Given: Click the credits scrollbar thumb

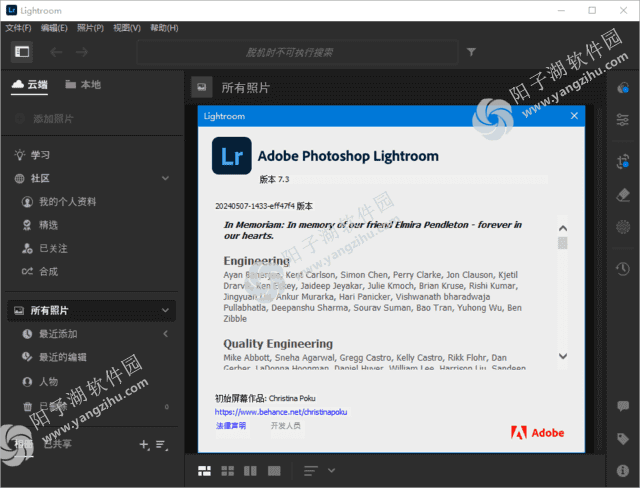Looking at the screenshot, I should [x=562, y=243].
